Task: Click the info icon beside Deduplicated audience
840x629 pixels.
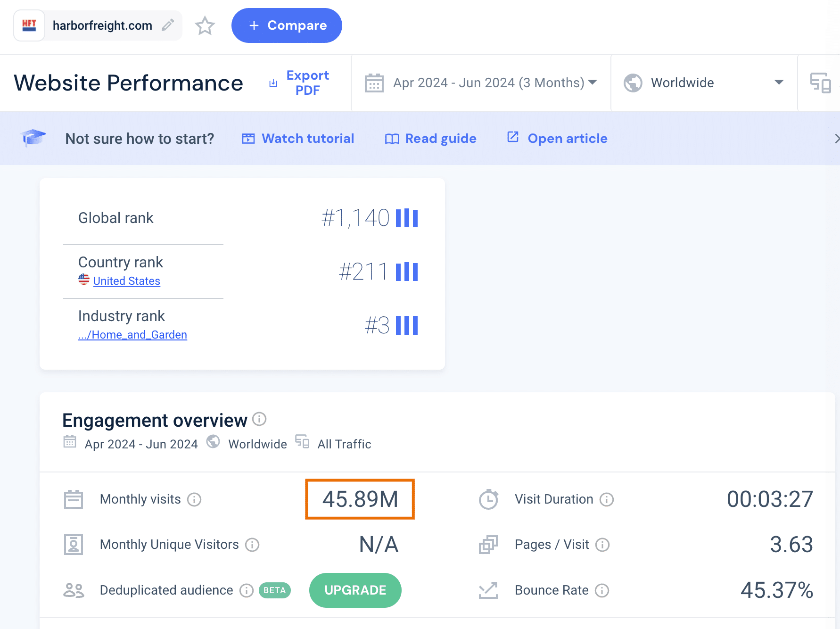Action: (x=247, y=590)
